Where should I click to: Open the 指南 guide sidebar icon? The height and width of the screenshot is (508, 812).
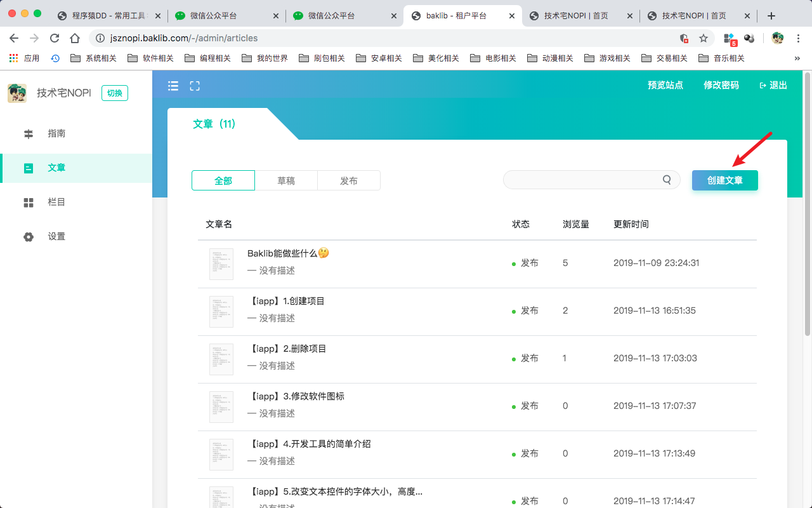pos(29,134)
